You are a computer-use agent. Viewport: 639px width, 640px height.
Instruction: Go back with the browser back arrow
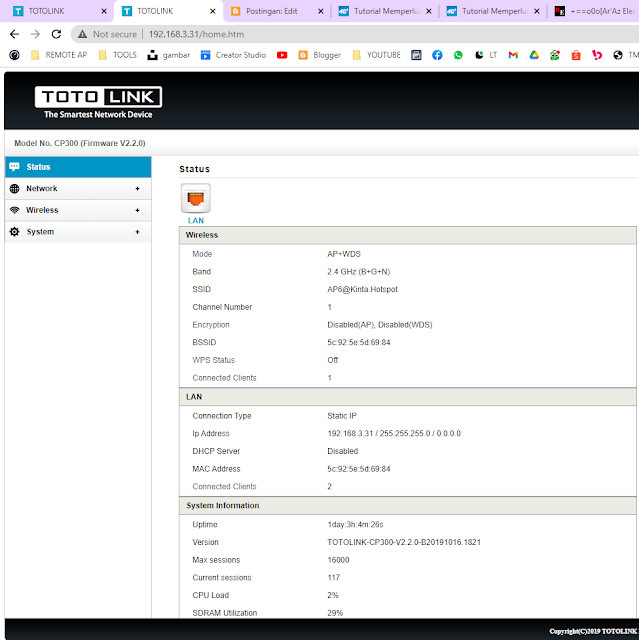14,34
